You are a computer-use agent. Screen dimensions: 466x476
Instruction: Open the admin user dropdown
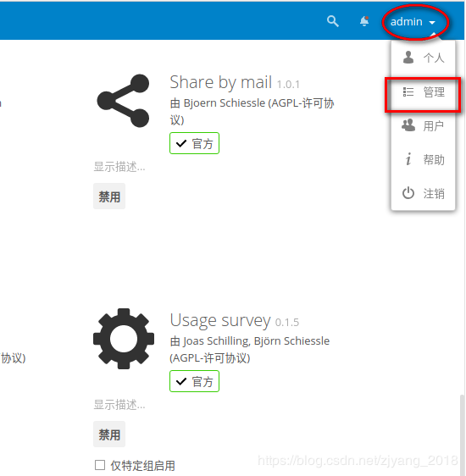413,22
